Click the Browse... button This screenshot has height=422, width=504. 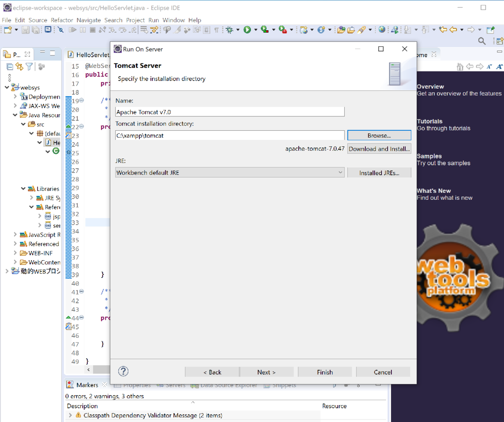[379, 135]
